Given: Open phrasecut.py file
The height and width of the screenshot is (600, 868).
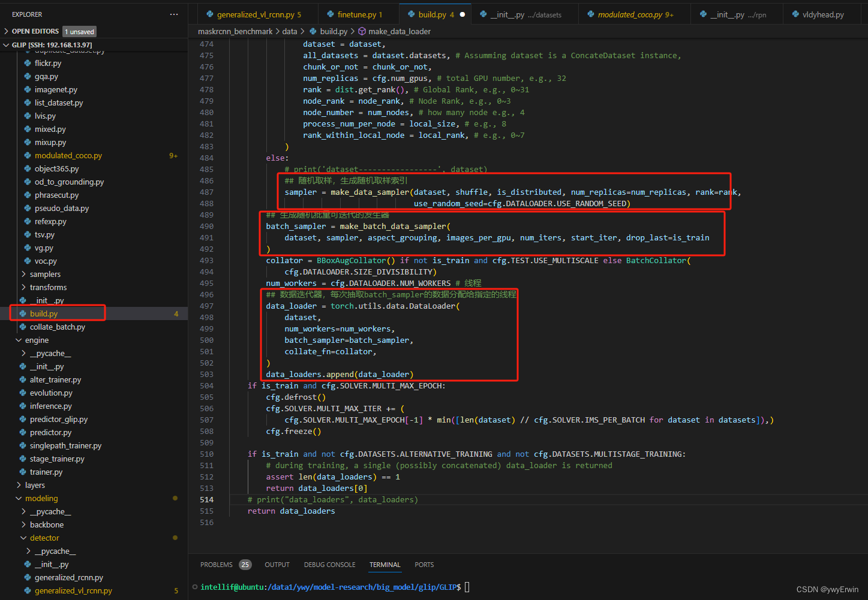Looking at the screenshot, I should coord(94,195).
